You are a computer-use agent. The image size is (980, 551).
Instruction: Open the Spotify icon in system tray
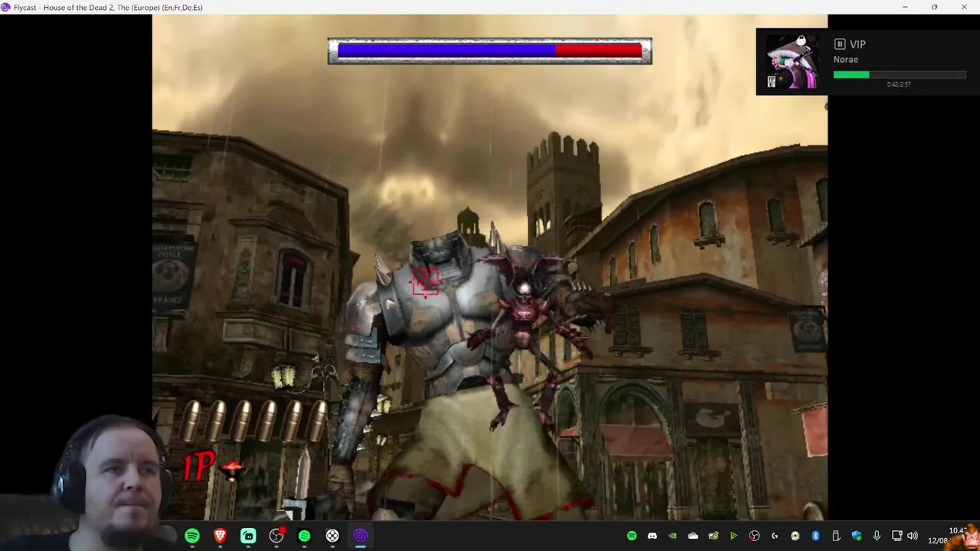coord(632,536)
